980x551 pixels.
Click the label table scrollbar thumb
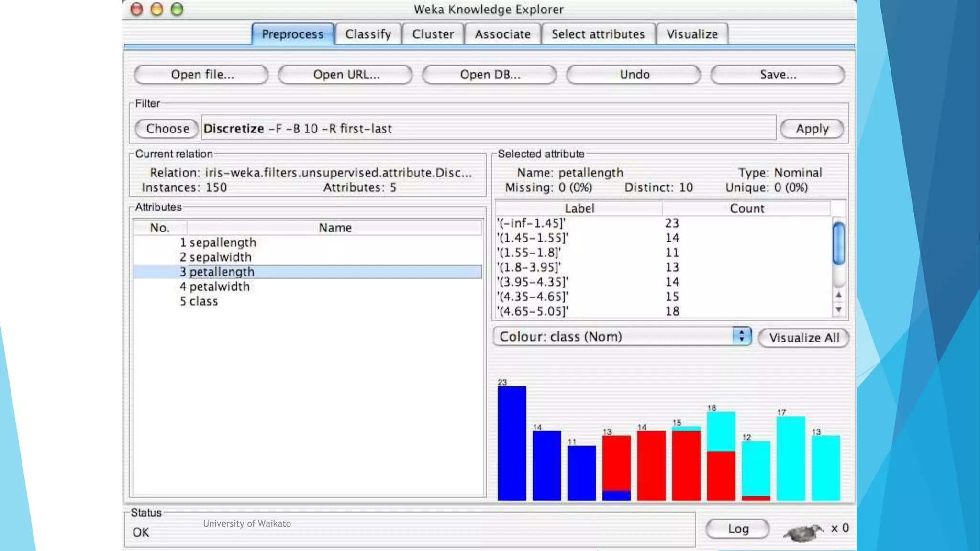click(x=838, y=243)
